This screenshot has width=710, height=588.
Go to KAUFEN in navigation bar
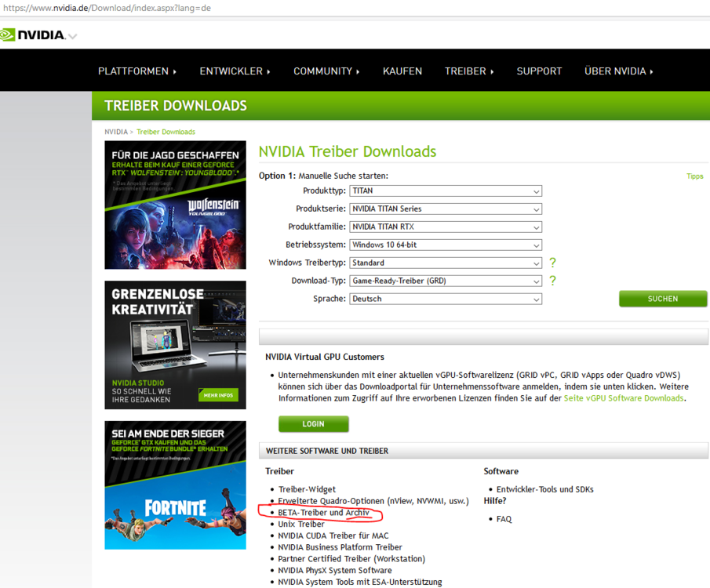pyautogui.click(x=402, y=71)
